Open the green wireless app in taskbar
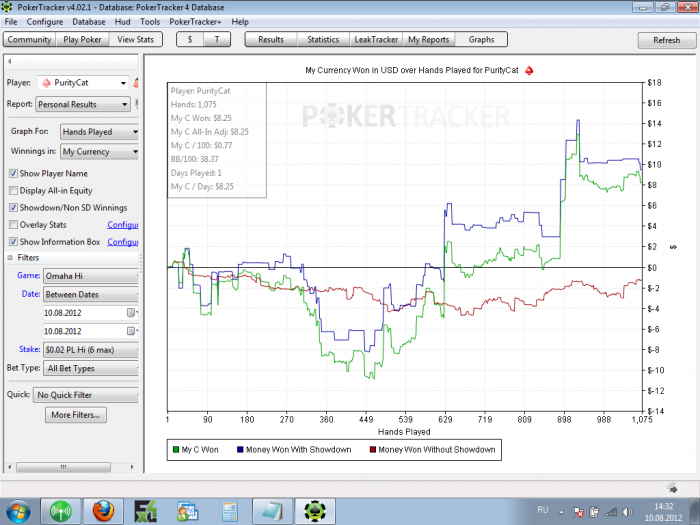 pyautogui.click(x=61, y=511)
